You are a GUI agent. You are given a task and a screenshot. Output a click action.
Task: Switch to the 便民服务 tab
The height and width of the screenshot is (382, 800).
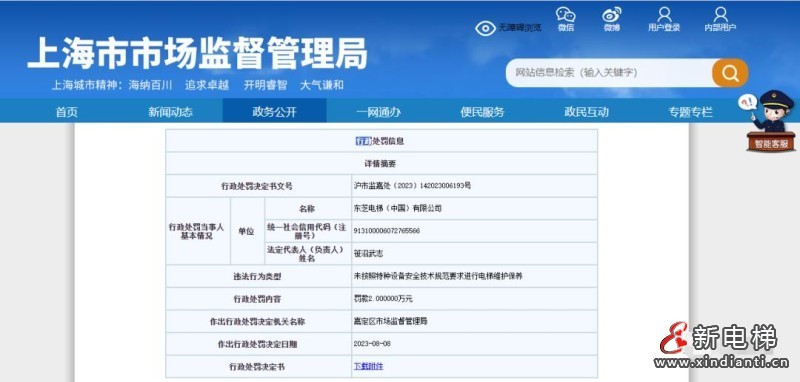click(x=483, y=112)
